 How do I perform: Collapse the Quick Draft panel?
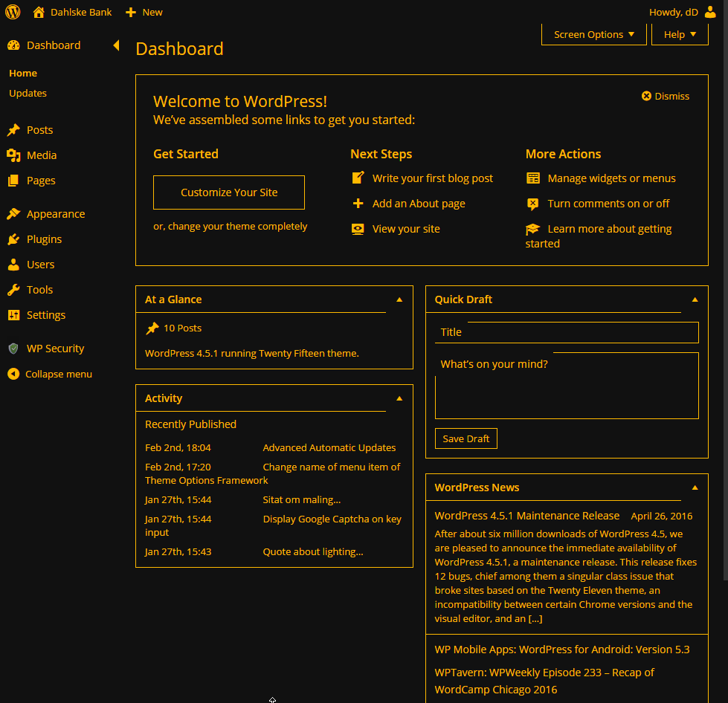[695, 299]
